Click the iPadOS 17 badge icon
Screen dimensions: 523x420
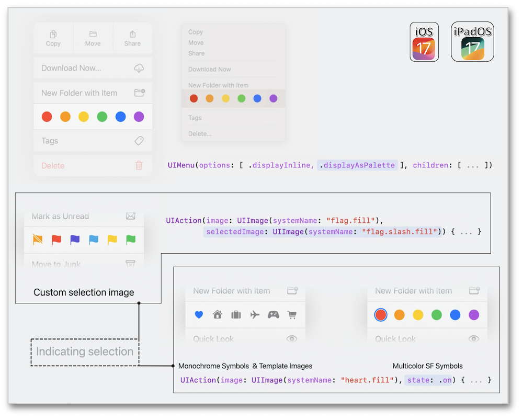tap(473, 42)
